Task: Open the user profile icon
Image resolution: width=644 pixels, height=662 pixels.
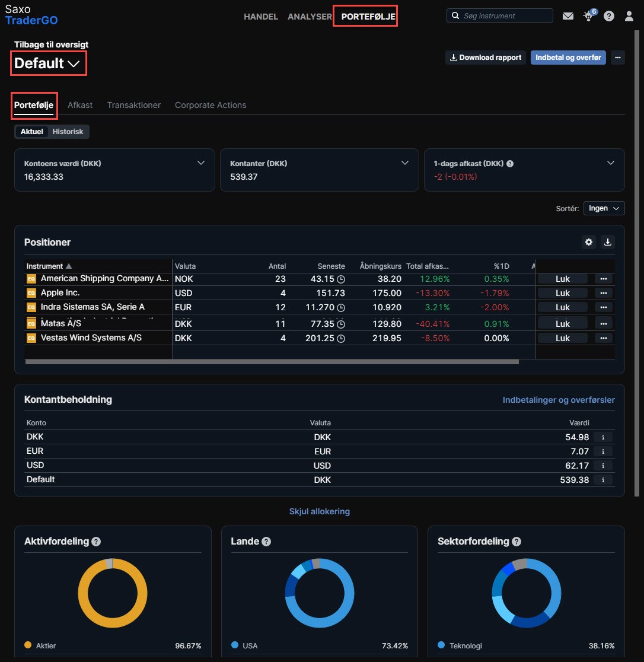Action: point(629,16)
